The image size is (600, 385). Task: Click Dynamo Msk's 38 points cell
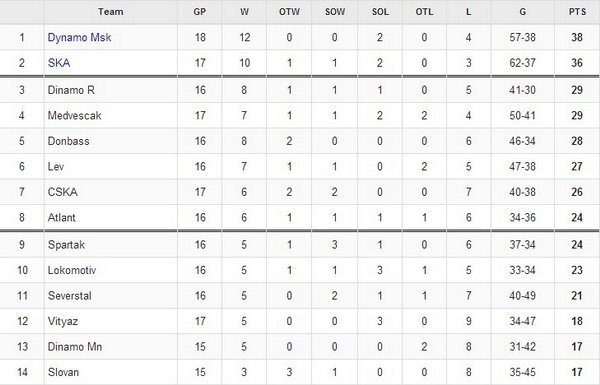[x=577, y=38]
